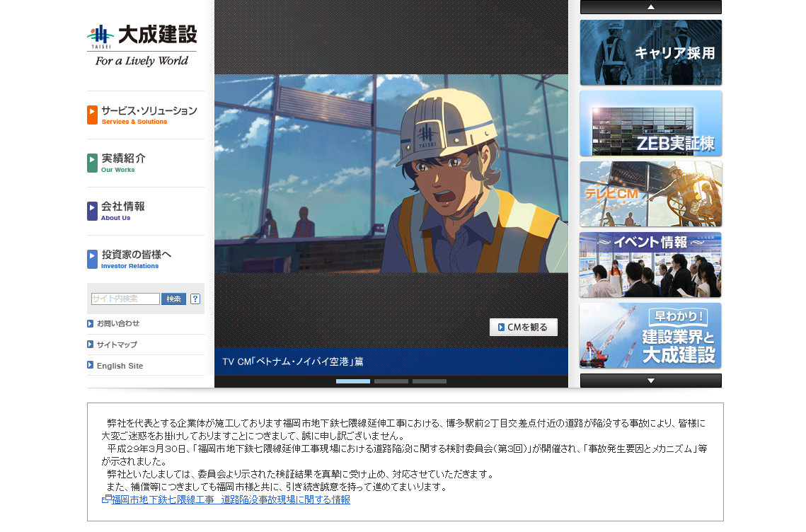
Task: Open the キャリア採用 banner
Action: click(x=651, y=52)
